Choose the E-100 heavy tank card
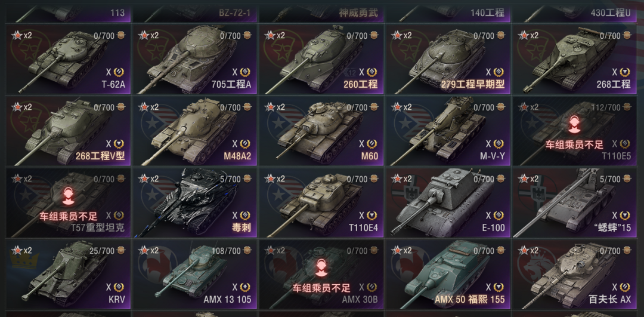This screenshot has height=317, width=644. click(x=448, y=203)
